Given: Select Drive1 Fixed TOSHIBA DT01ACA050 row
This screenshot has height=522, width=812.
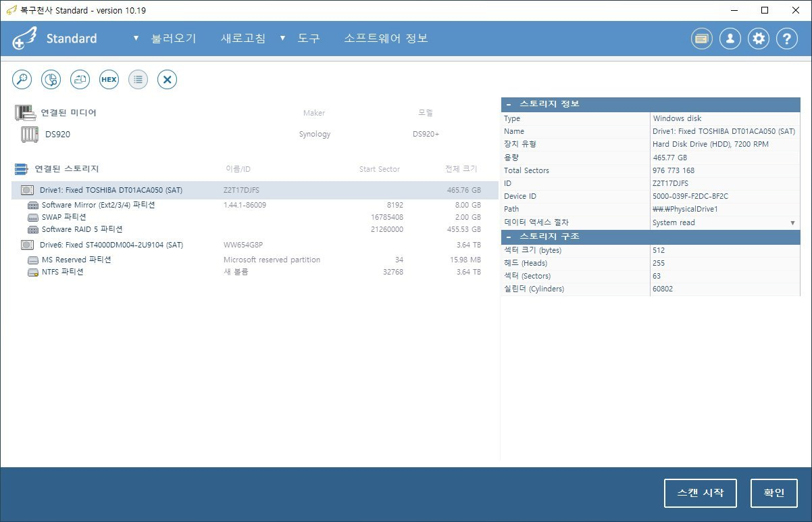Looking at the screenshot, I should [255, 191].
